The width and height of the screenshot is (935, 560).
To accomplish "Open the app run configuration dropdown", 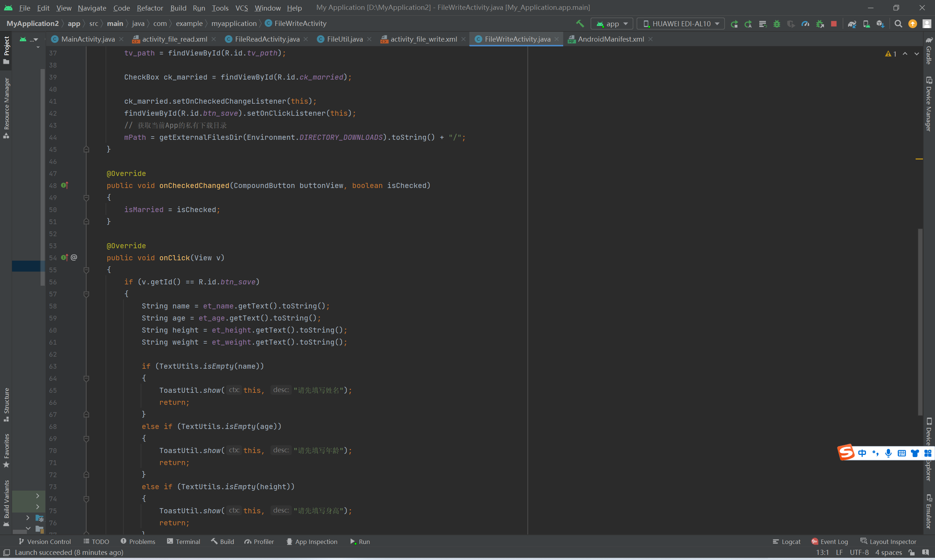I will click(x=612, y=24).
